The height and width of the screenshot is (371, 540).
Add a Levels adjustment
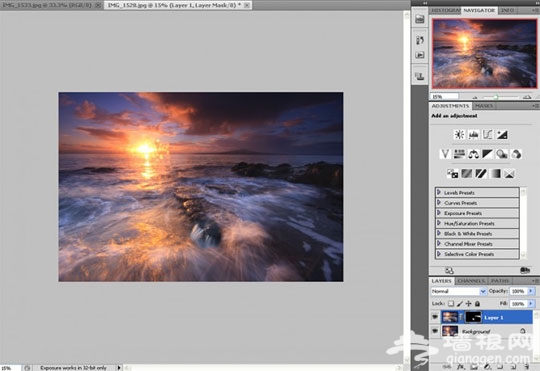473,134
